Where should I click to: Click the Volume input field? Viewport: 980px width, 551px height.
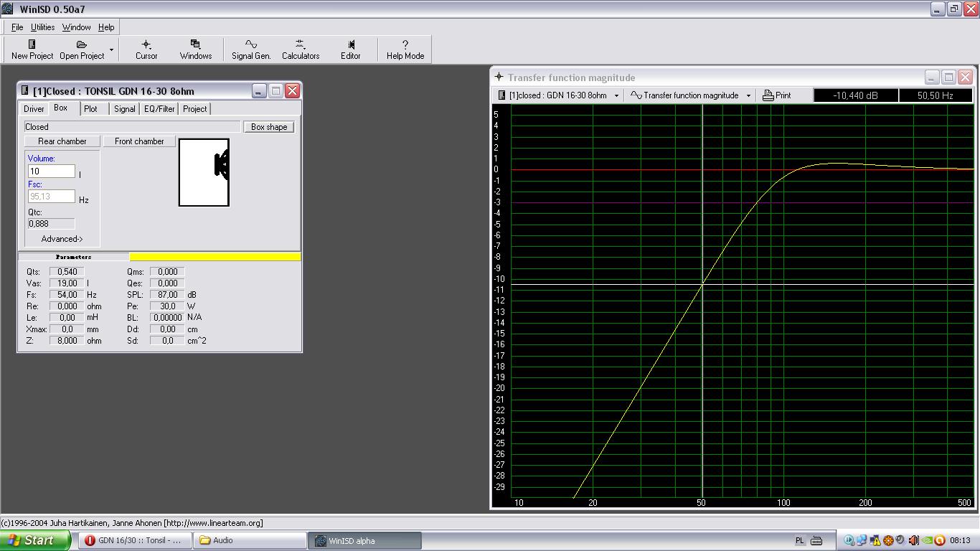click(x=51, y=171)
